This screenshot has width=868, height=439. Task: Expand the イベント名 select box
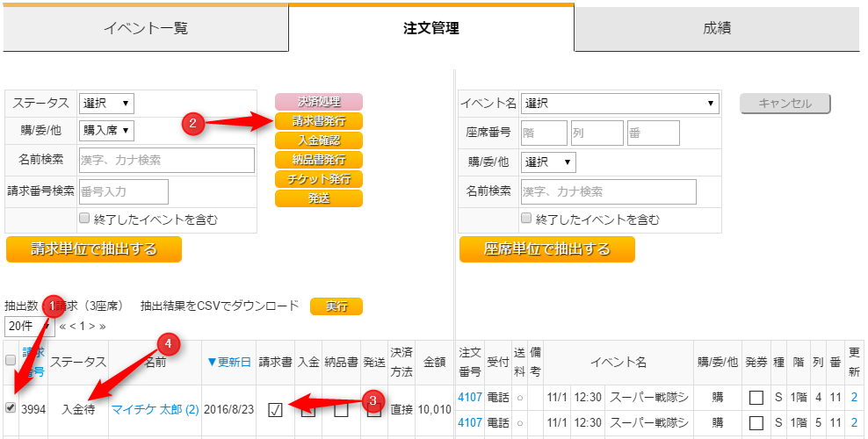pyautogui.click(x=620, y=103)
